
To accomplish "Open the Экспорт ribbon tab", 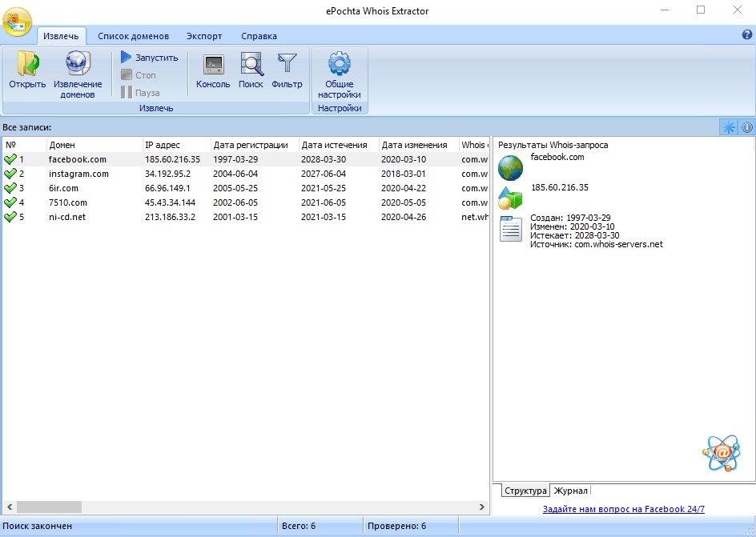I will click(x=204, y=36).
